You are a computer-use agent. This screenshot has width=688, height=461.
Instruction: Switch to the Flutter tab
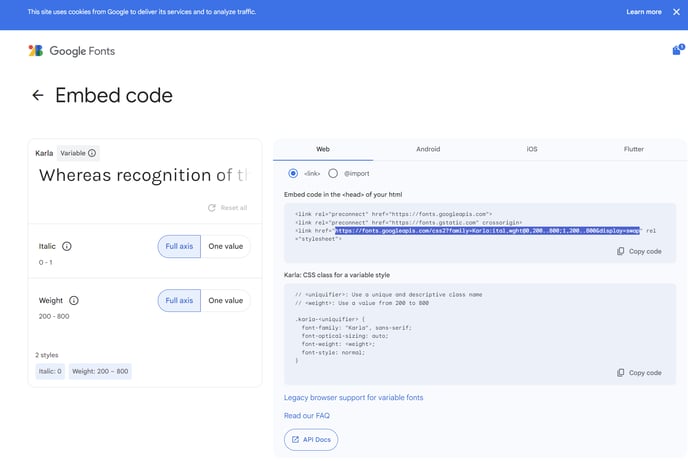point(634,149)
